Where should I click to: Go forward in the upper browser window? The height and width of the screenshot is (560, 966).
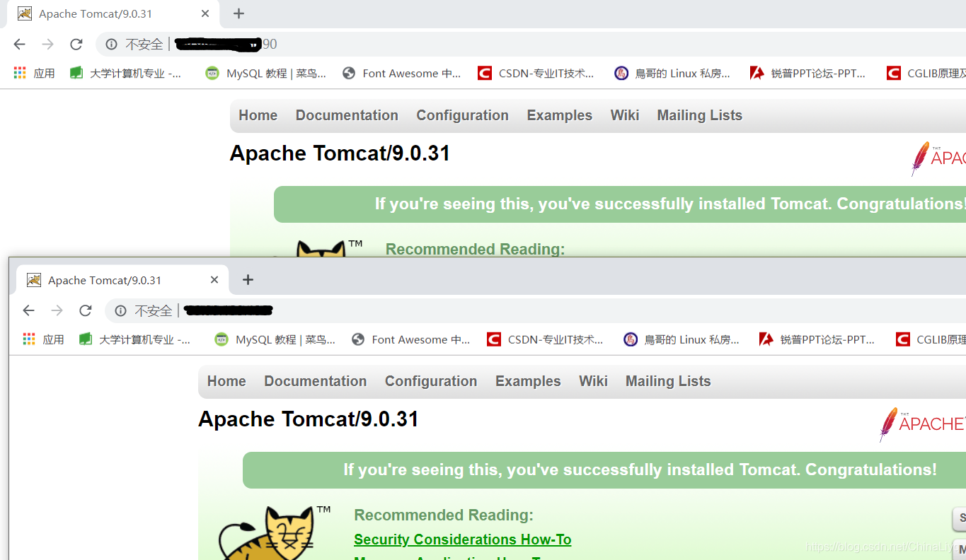[47, 45]
